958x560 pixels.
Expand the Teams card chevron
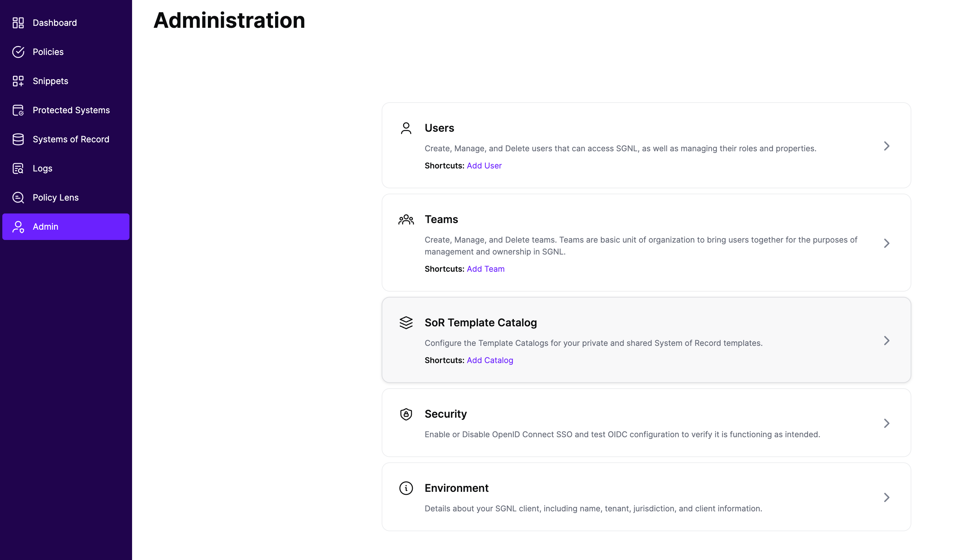click(886, 243)
